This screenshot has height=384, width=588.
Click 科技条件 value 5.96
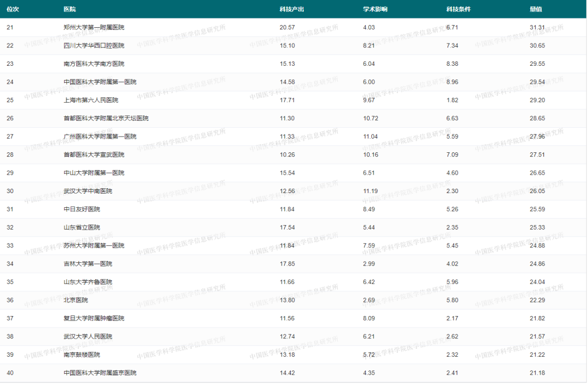click(452, 282)
